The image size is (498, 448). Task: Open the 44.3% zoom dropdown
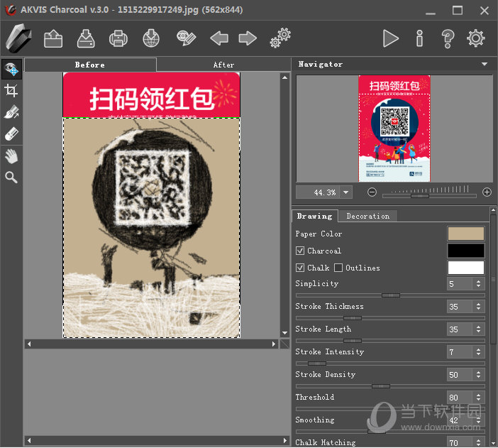coord(346,192)
